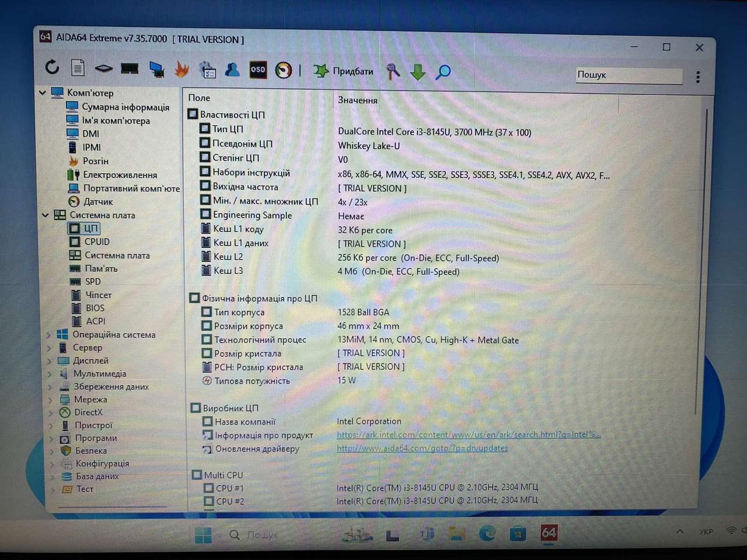
Task: Click the user silhouette toolbar icon
Action: coord(232,70)
